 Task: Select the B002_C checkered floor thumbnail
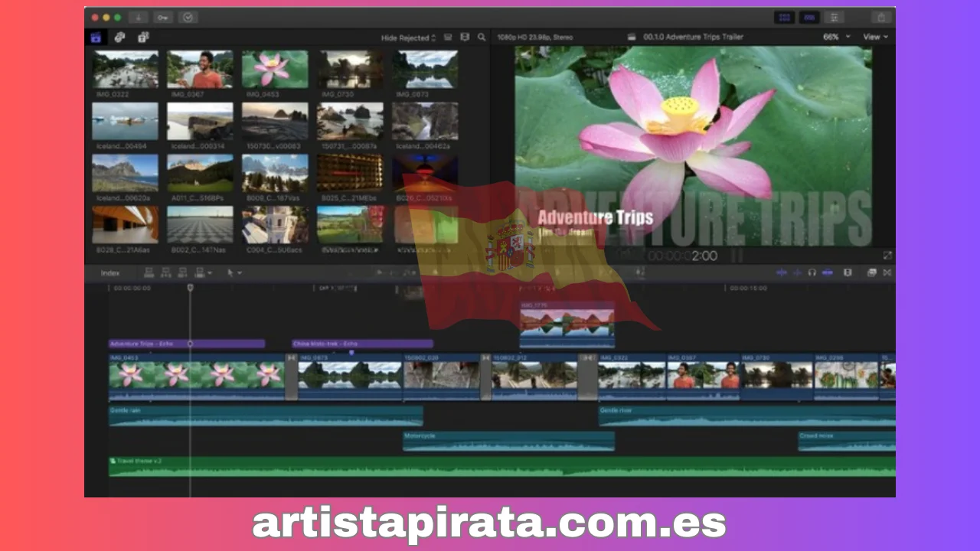201,225
